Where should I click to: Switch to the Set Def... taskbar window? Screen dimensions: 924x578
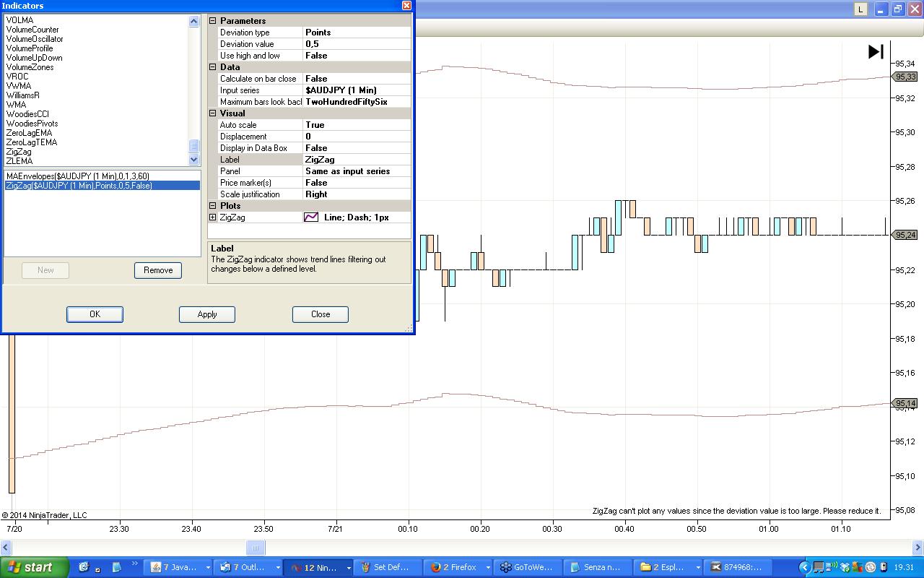(387, 567)
